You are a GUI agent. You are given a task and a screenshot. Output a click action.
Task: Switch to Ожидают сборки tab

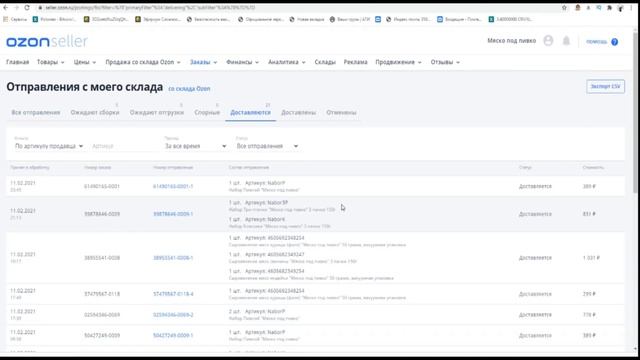95,113
